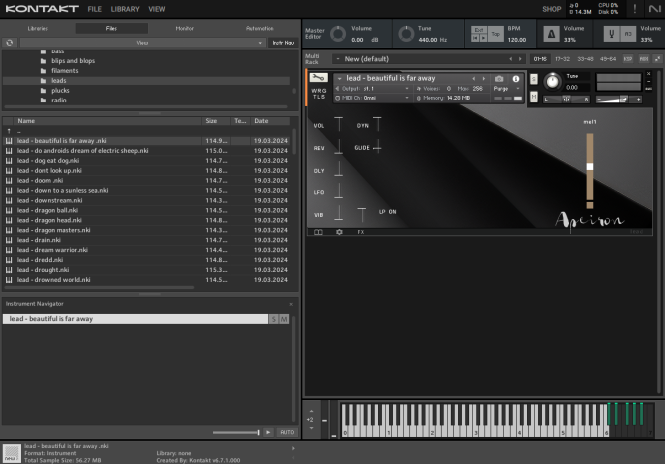Viewport: 665px width, 464px height.
Task: Switch to the Monitor tab
Action: (184, 28)
